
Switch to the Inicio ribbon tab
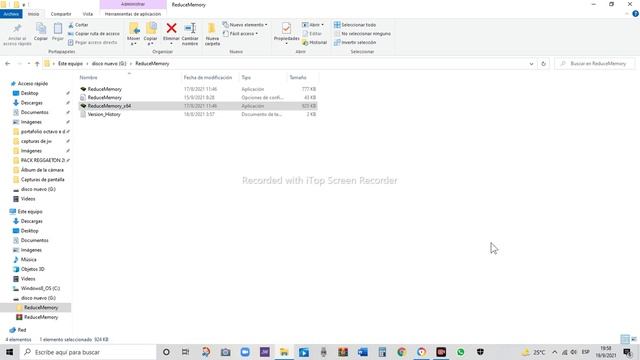(x=33, y=14)
